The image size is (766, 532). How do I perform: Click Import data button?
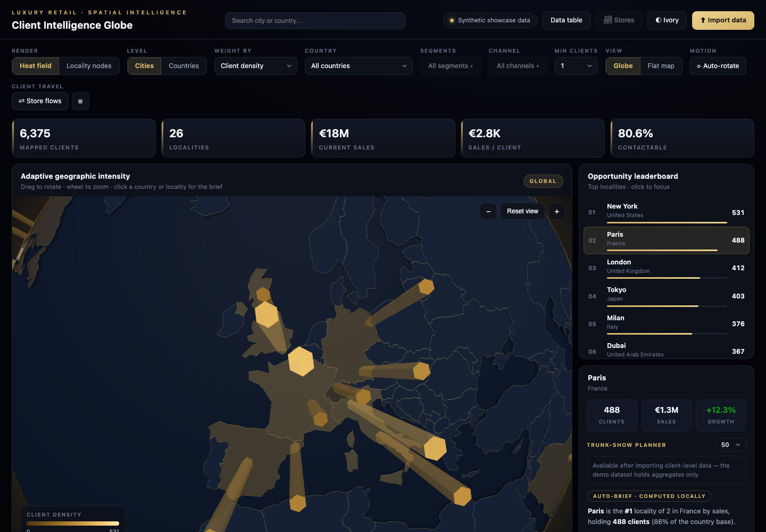[723, 20]
